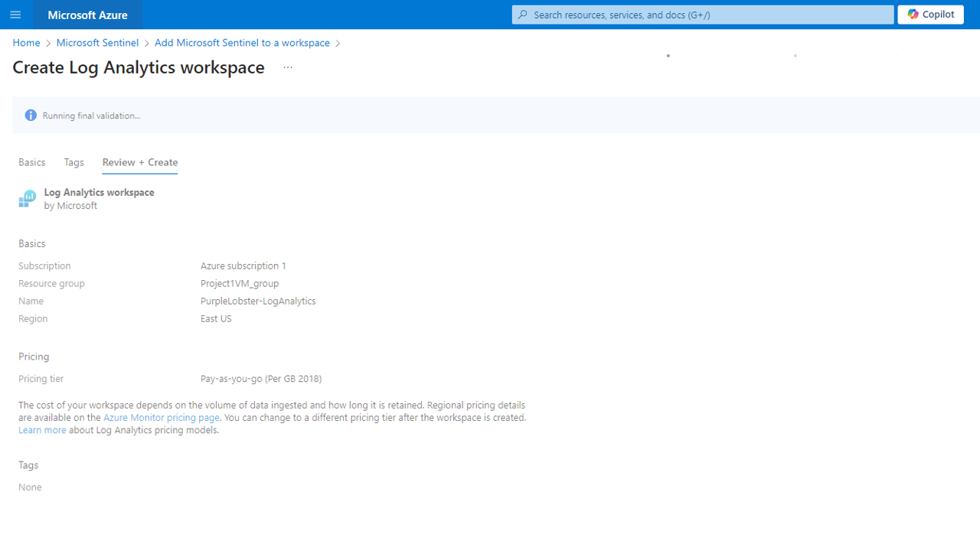Click the search magnifier icon
Viewport: 980px width, 551px height.
[x=523, y=15]
